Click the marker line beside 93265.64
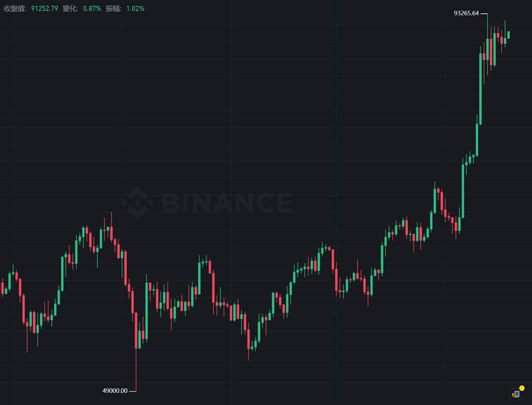This screenshot has width=532, height=405. (484, 14)
